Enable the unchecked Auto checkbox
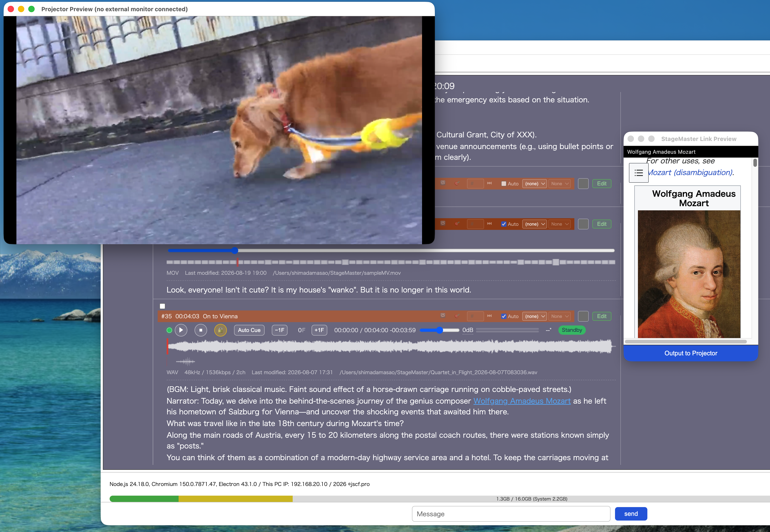Viewport: 770px width, 532px height. click(504, 184)
